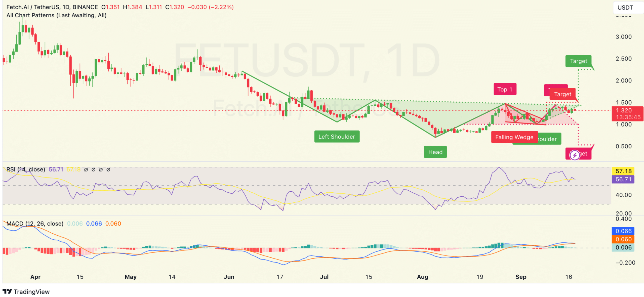Click the Top 1 pattern label
The width and height of the screenshot is (644, 297).
click(505, 89)
